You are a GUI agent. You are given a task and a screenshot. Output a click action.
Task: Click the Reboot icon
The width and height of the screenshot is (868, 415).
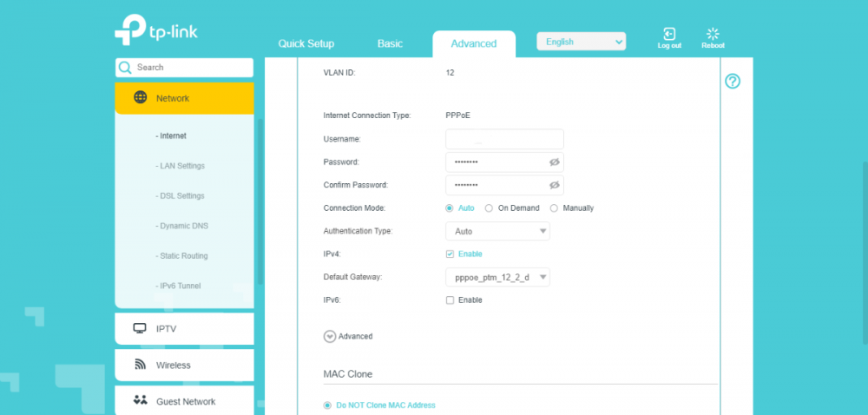tap(713, 35)
